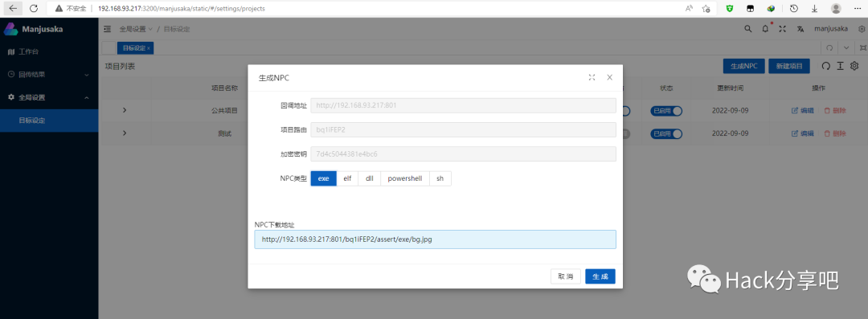Open the header search icon
868x319 pixels.
tap(748, 29)
